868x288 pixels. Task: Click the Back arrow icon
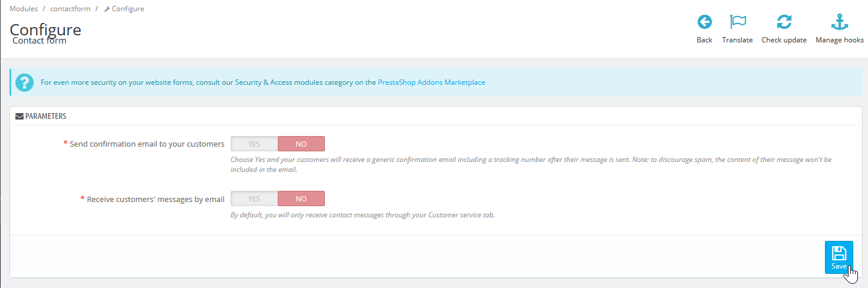[x=705, y=22]
